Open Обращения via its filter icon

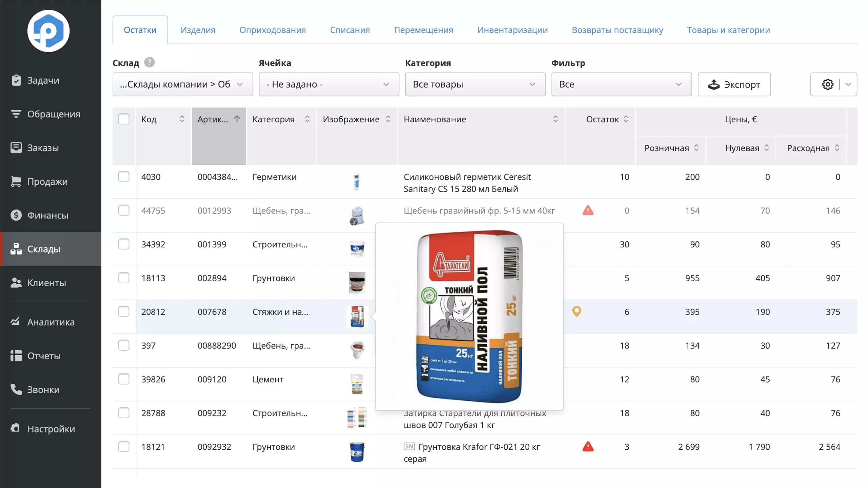[x=16, y=114]
